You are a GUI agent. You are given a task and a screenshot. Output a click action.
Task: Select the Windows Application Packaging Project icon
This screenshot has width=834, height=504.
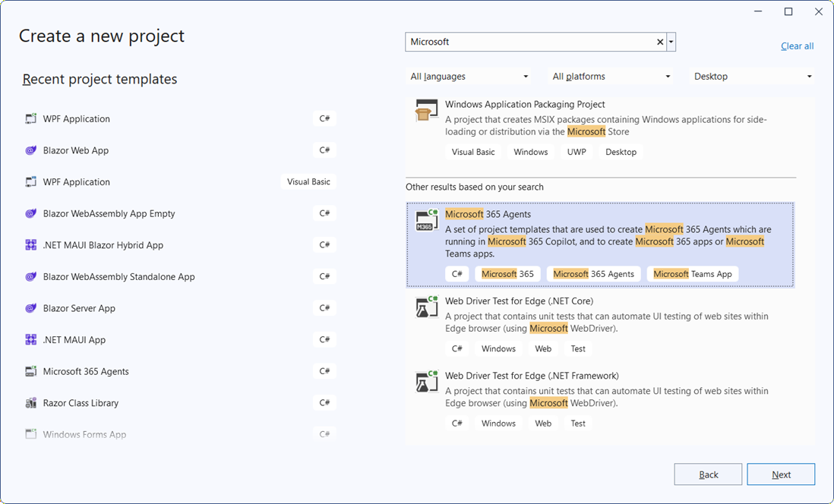tap(426, 109)
